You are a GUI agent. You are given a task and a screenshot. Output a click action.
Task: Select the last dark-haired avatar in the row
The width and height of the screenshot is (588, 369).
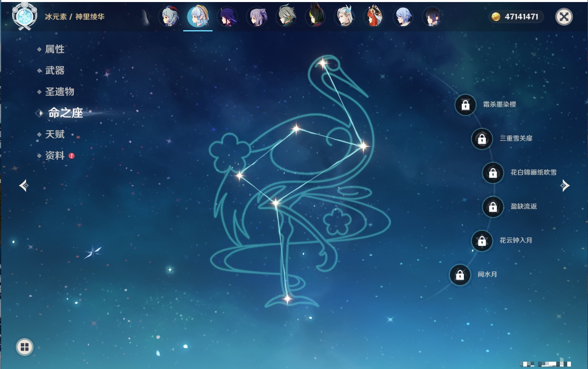pyautogui.click(x=432, y=17)
